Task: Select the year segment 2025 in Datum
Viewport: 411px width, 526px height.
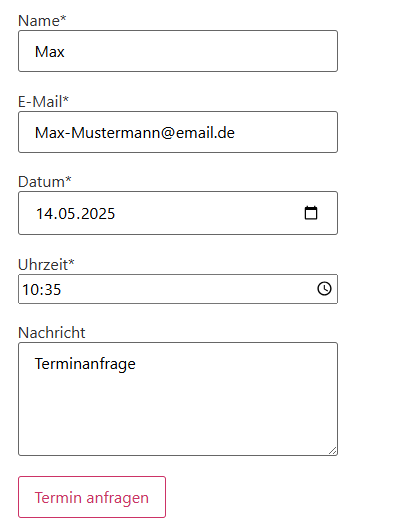Action: point(98,214)
